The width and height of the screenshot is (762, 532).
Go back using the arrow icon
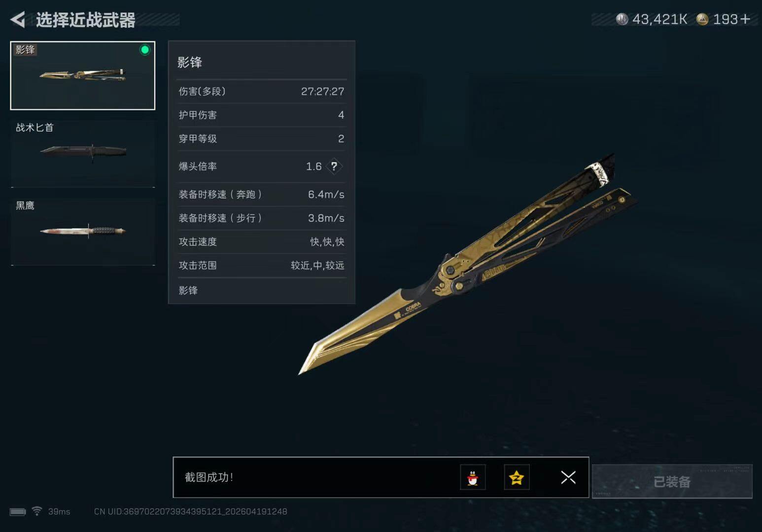tap(18, 20)
